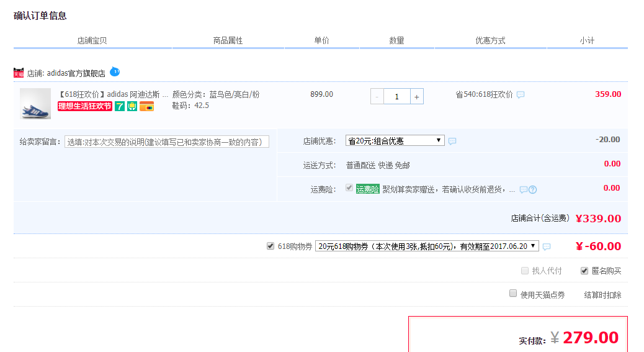Image resolution: width=644 pixels, height=352 pixels.
Task: Click the 鞋码:42.5 size text
Action: coord(190,106)
